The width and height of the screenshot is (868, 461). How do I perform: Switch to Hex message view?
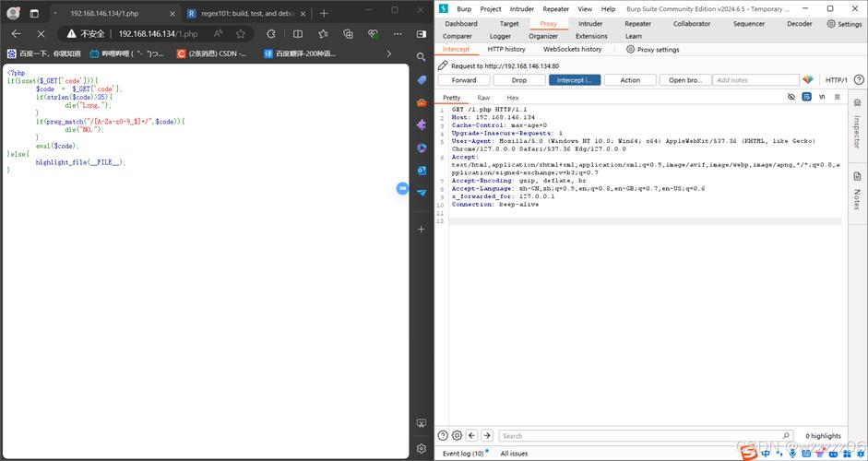tap(513, 98)
